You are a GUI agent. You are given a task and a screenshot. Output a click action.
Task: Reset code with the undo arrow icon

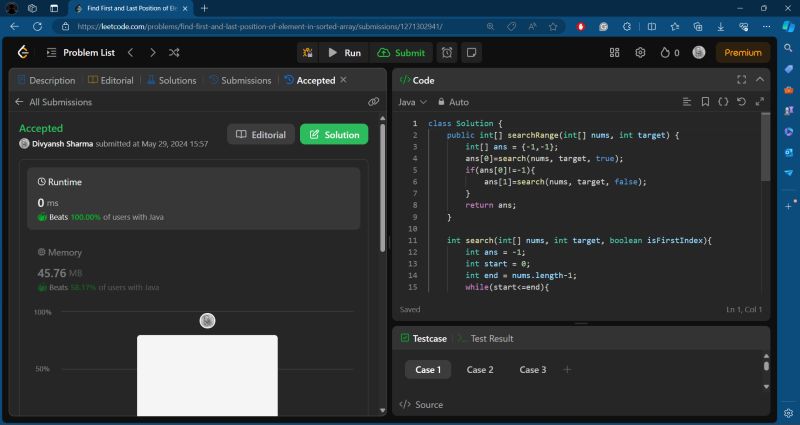click(740, 102)
